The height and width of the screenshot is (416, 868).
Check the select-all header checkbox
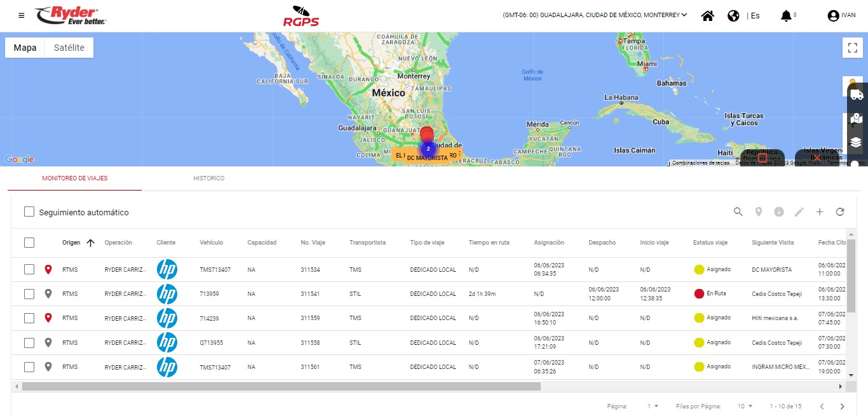(29, 243)
